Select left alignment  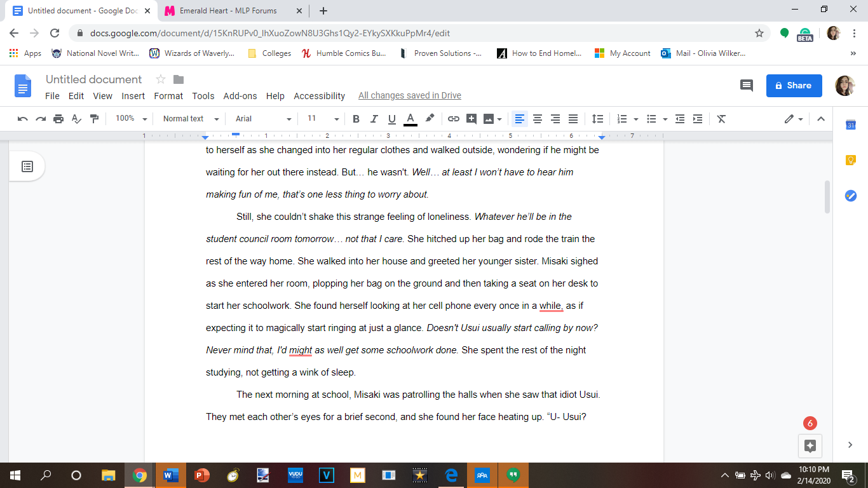click(x=520, y=119)
